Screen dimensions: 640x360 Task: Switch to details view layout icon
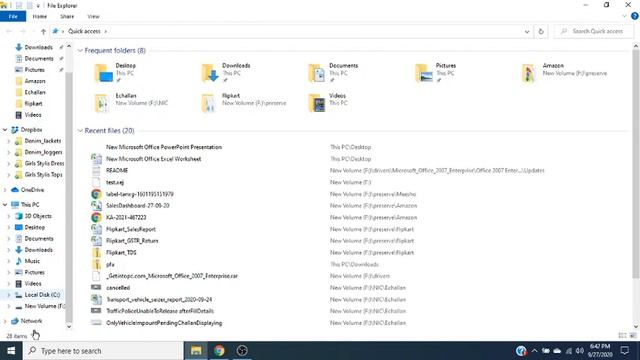pyautogui.click(x=622, y=336)
